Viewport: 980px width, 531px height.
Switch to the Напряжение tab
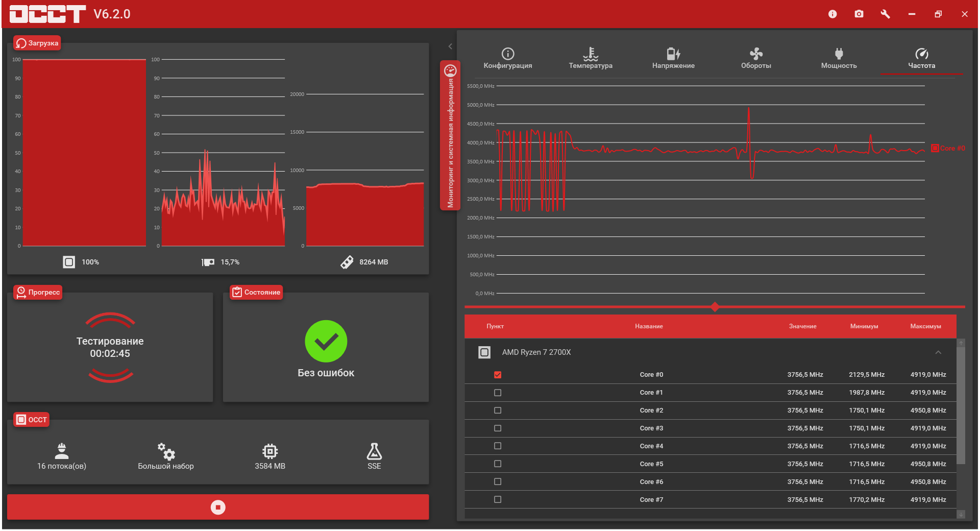tap(673, 58)
